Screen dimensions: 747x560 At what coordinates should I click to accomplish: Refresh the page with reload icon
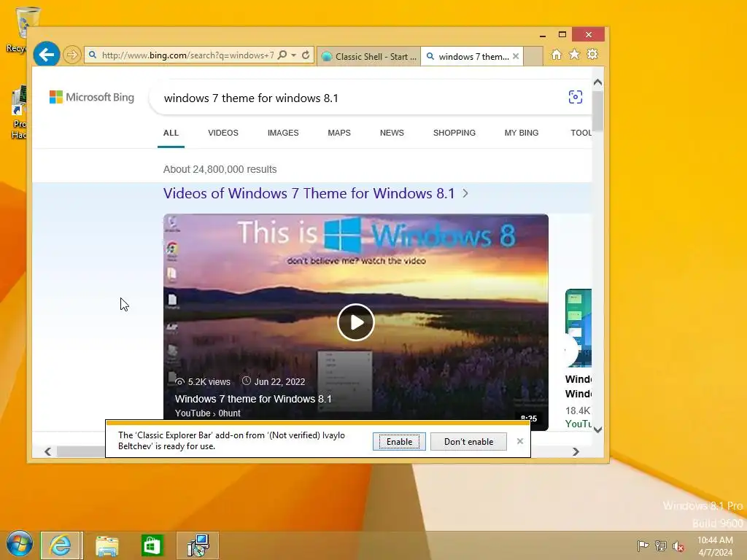tap(306, 55)
